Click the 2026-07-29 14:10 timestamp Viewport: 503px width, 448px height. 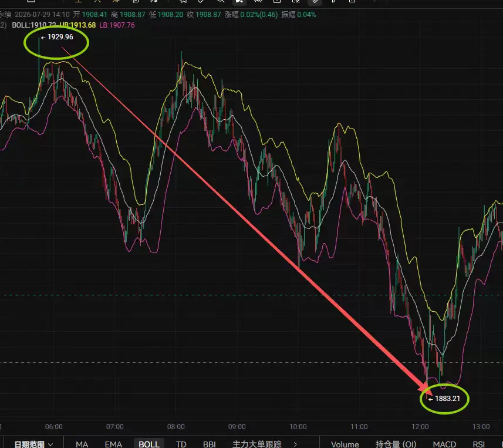42,15
